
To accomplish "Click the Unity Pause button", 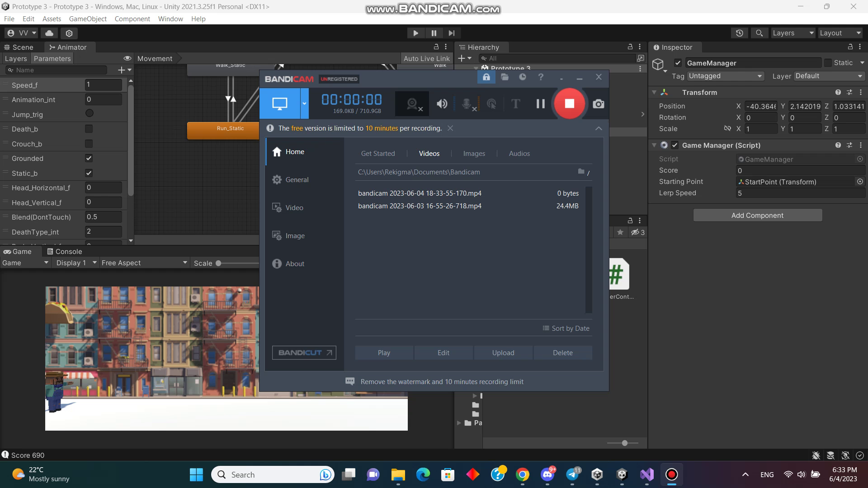I will (434, 33).
